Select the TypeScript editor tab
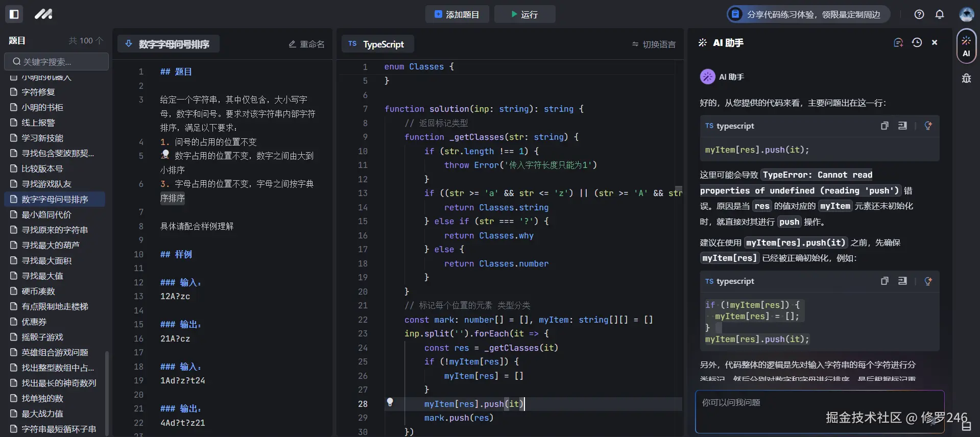The width and height of the screenshot is (980, 437). [x=377, y=44]
